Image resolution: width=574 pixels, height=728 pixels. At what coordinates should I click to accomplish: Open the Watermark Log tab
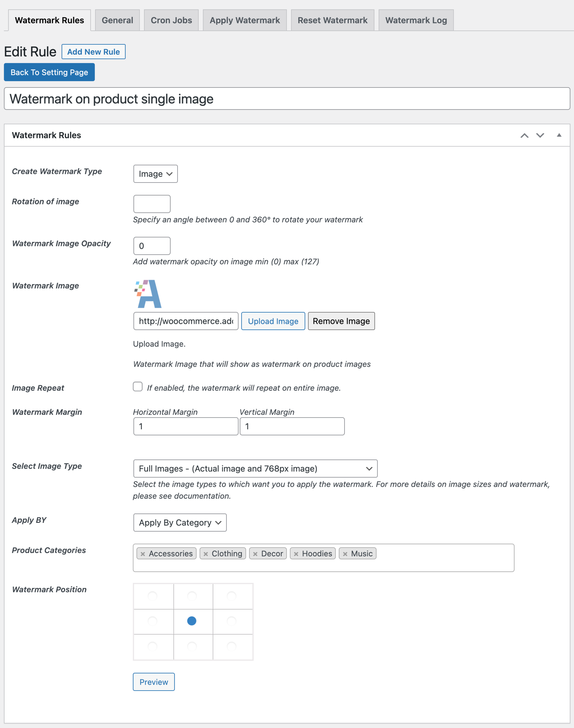(416, 21)
